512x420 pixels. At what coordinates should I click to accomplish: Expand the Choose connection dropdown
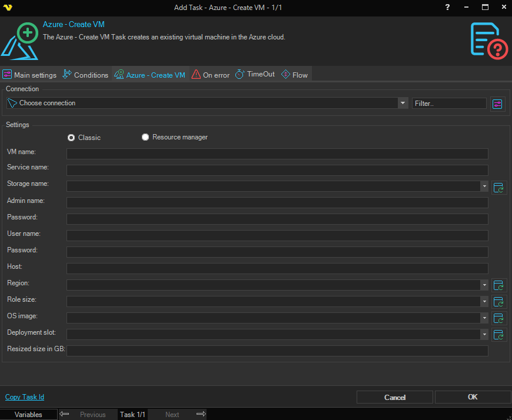403,104
